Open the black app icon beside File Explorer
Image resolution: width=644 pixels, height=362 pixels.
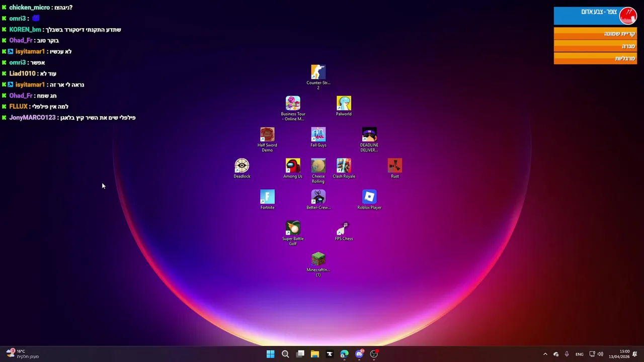(x=330, y=354)
